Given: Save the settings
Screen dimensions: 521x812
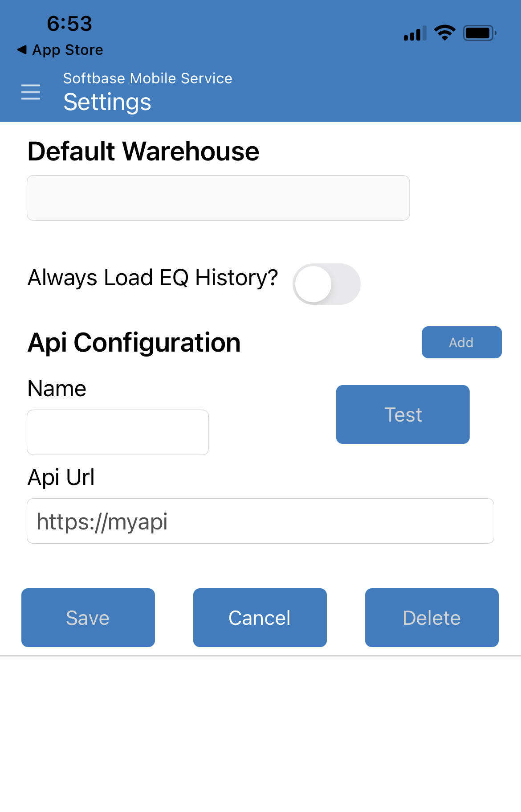Looking at the screenshot, I should 88,618.
